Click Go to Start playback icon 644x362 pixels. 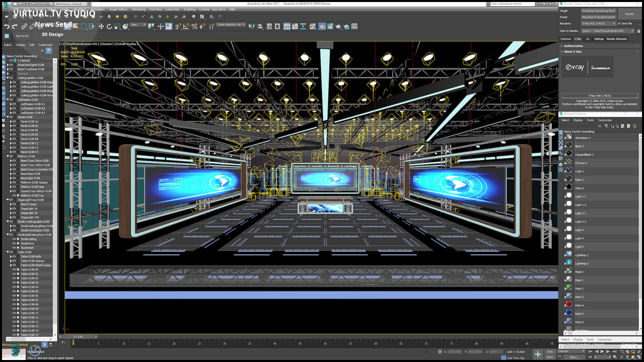590,352
